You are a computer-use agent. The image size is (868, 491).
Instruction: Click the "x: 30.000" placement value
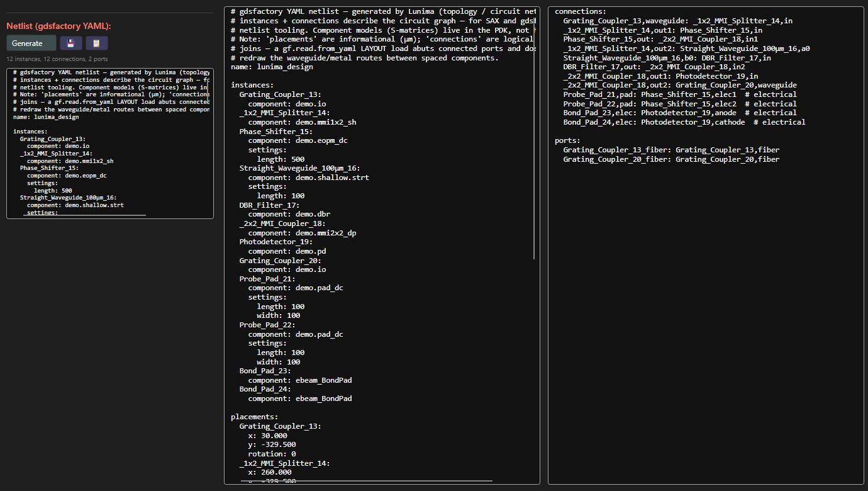(267, 436)
